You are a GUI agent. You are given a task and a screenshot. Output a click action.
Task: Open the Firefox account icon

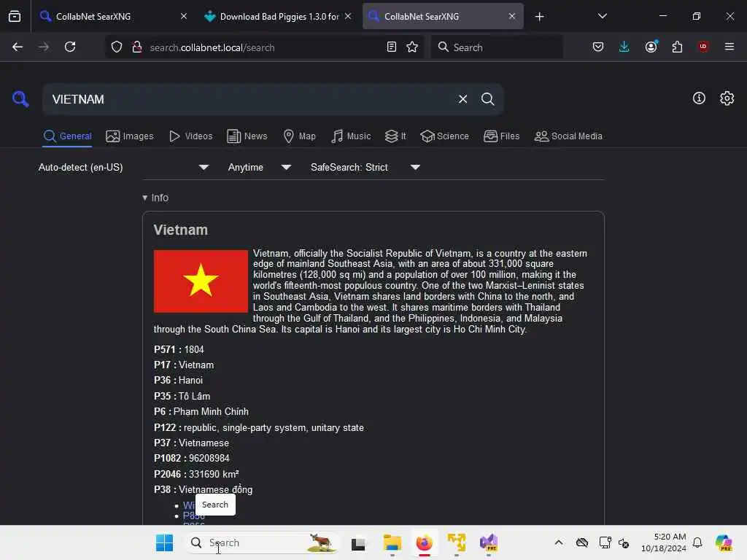click(651, 47)
